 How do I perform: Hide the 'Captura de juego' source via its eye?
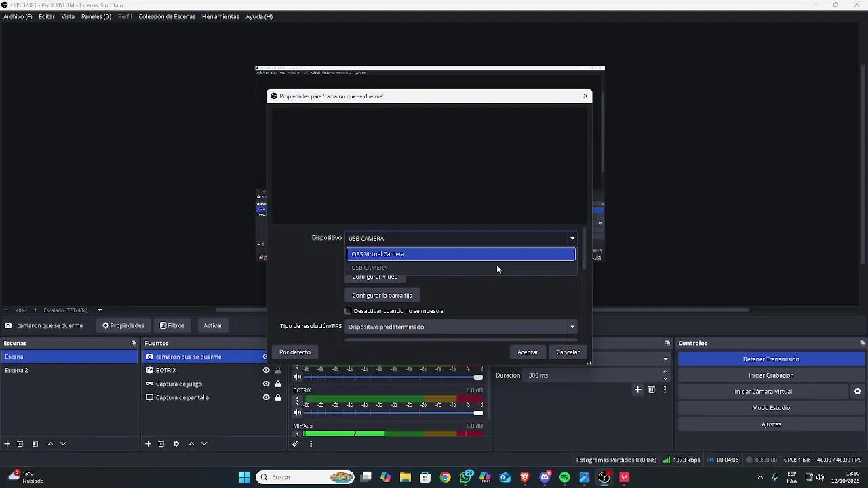coord(266,384)
